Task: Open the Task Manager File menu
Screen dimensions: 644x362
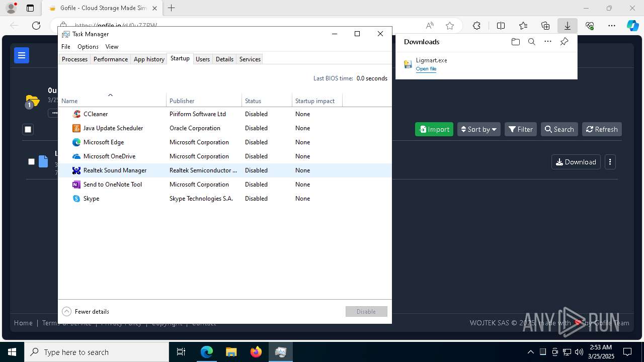Action: pos(66,46)
